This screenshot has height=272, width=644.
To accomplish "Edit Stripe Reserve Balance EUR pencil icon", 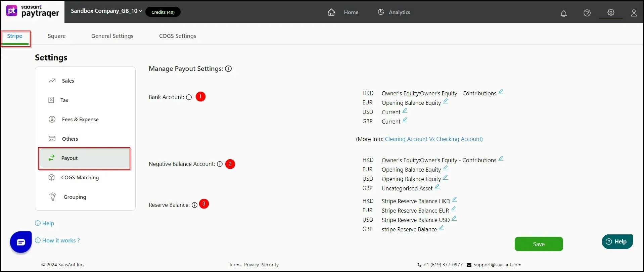I will (x=454, y=209).
